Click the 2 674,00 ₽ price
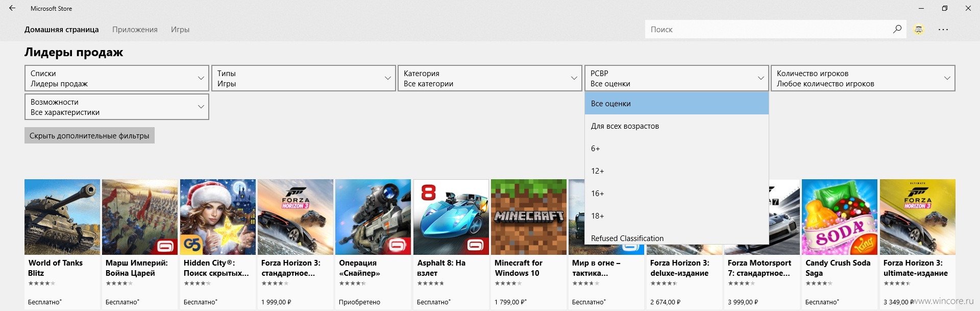This screenshot has width=980, height=311. pyautogui.click(x=666, y=302)
